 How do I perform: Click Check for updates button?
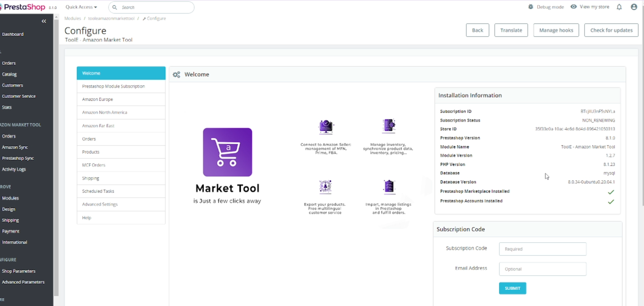pos(611,30)
